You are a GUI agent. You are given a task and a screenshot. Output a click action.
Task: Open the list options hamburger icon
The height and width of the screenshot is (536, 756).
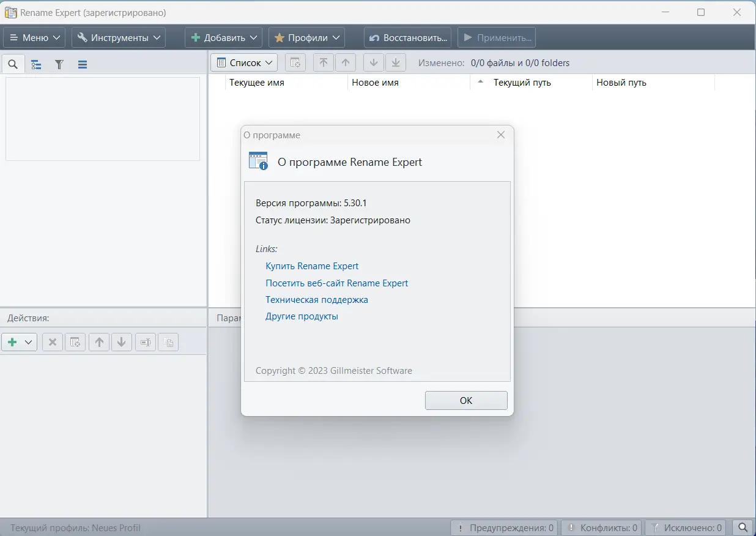tap(83, 64)
